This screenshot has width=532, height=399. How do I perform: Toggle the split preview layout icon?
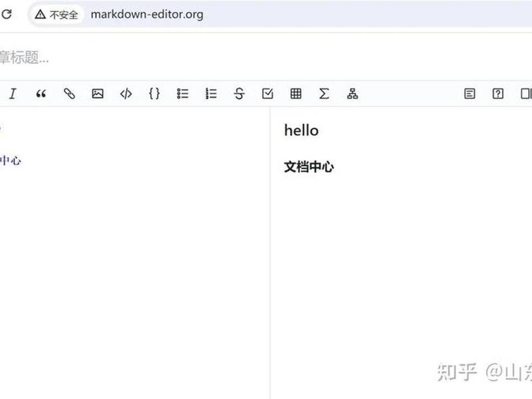point(526,94)
